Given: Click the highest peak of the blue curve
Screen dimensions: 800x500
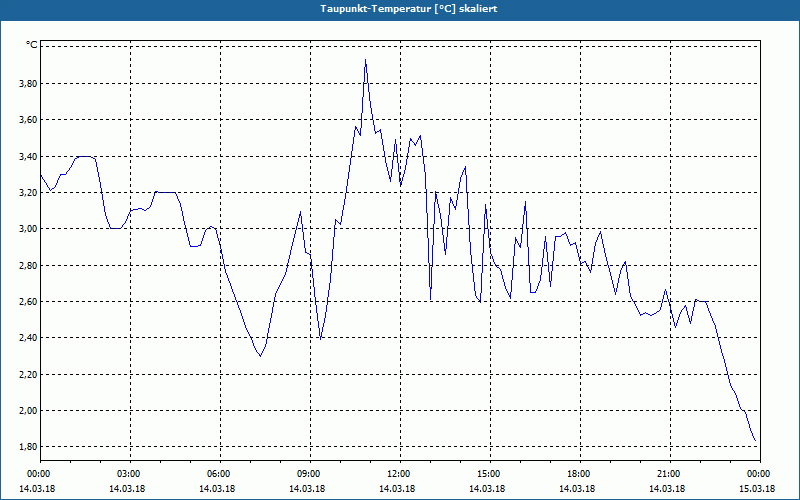Looking at the screenshot, I should [365, 60].
